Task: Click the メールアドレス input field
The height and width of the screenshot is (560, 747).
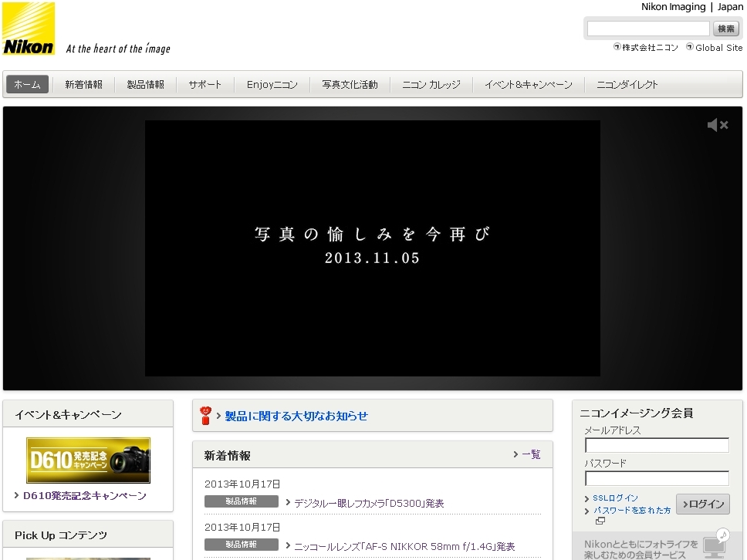Action: tap(657, 445)
